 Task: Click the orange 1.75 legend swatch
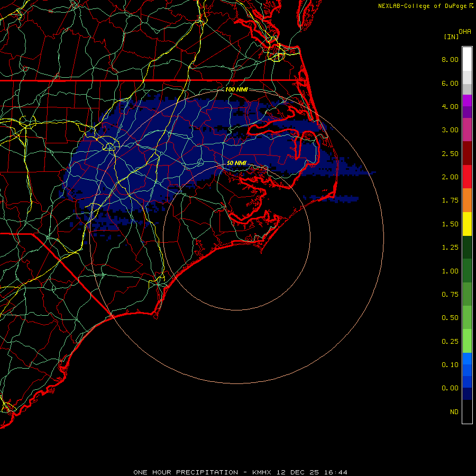coord(467,200)
